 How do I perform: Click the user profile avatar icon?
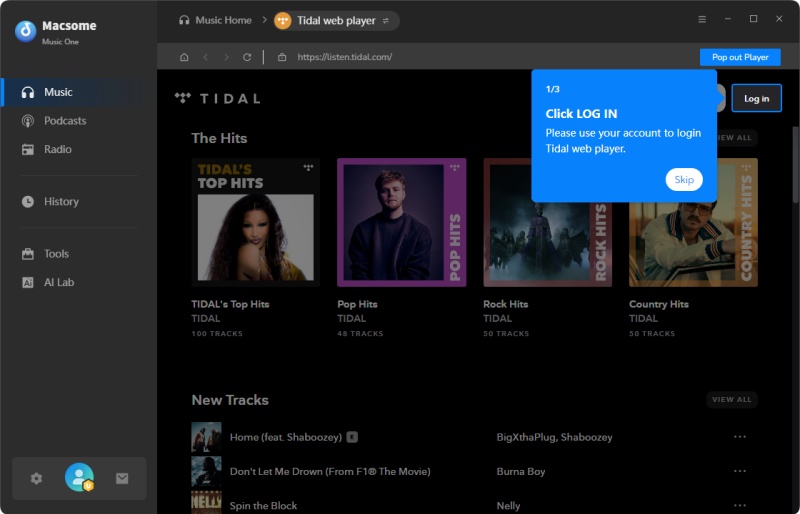coord(79,478)
